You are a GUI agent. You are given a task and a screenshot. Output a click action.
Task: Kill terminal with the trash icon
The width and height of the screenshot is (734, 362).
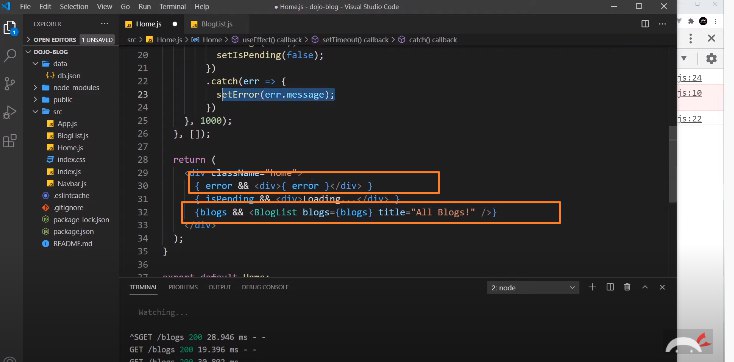pyautogui.click(x=627, y=287)
